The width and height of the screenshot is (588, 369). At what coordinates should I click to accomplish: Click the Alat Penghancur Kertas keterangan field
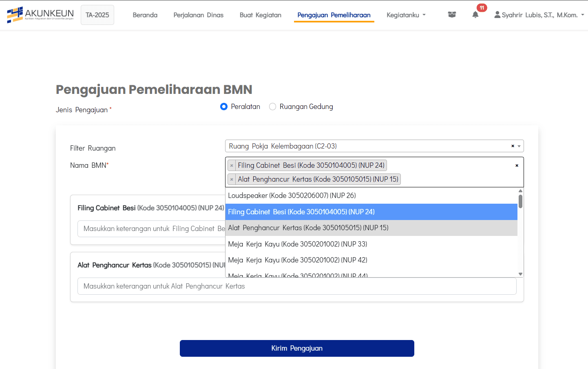tap(297, 286)
